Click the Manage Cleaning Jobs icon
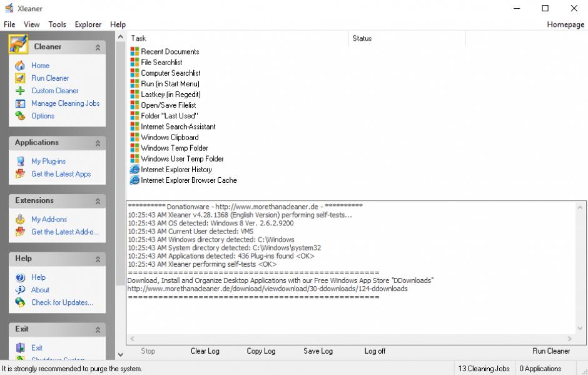The width and height of the screenshot is (588, 375). pyautogui.click(x=20, y=103)
